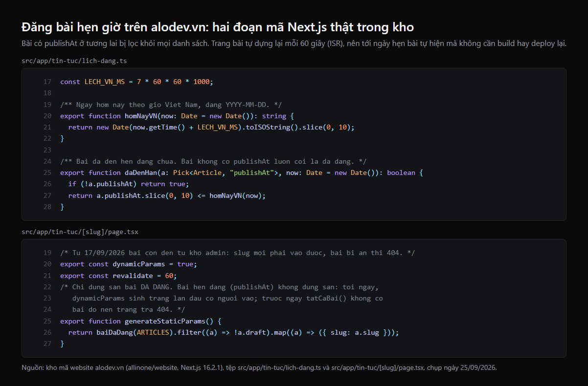Click the return baiDaDang(ARTICLES).filter line
Image resolution: width=588 pixels, height=386 pixels.
coord(233,332)
